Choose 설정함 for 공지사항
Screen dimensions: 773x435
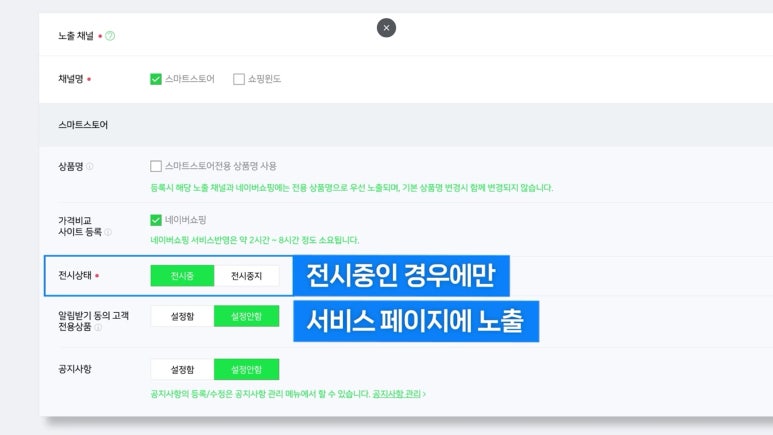[182, 369]
